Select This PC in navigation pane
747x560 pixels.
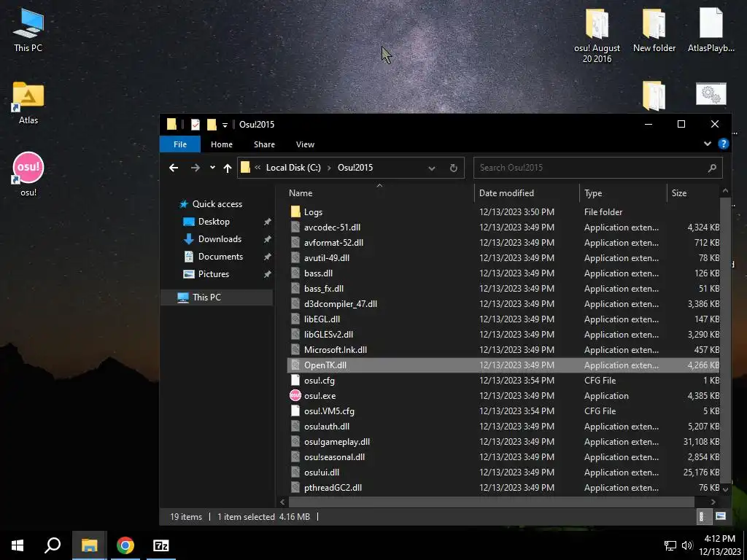(x=217, y=297)
